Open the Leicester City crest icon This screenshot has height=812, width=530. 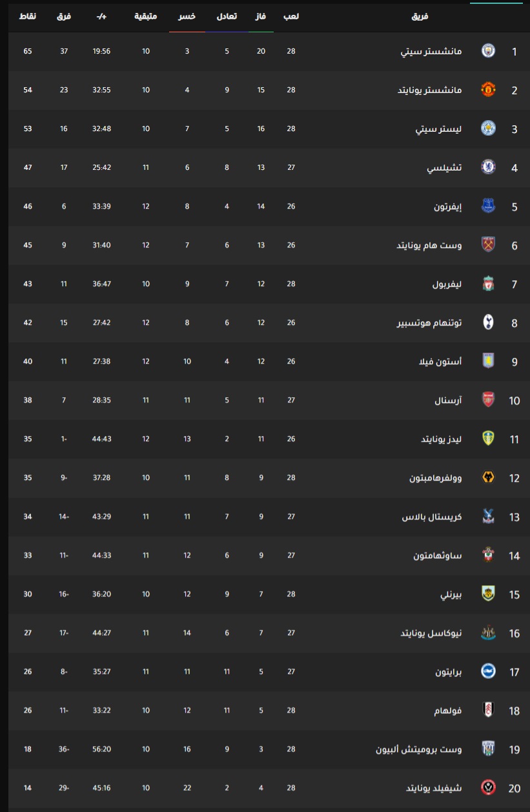[488, 129]
